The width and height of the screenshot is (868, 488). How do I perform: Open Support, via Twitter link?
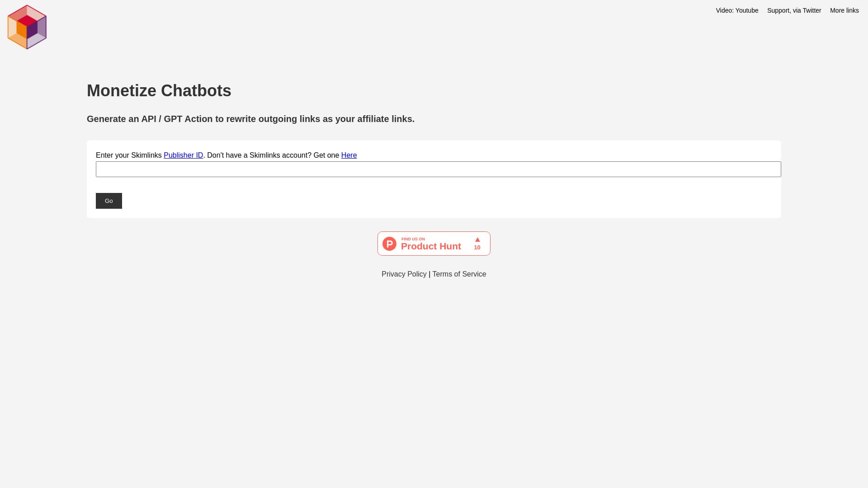tap(794, 10)
